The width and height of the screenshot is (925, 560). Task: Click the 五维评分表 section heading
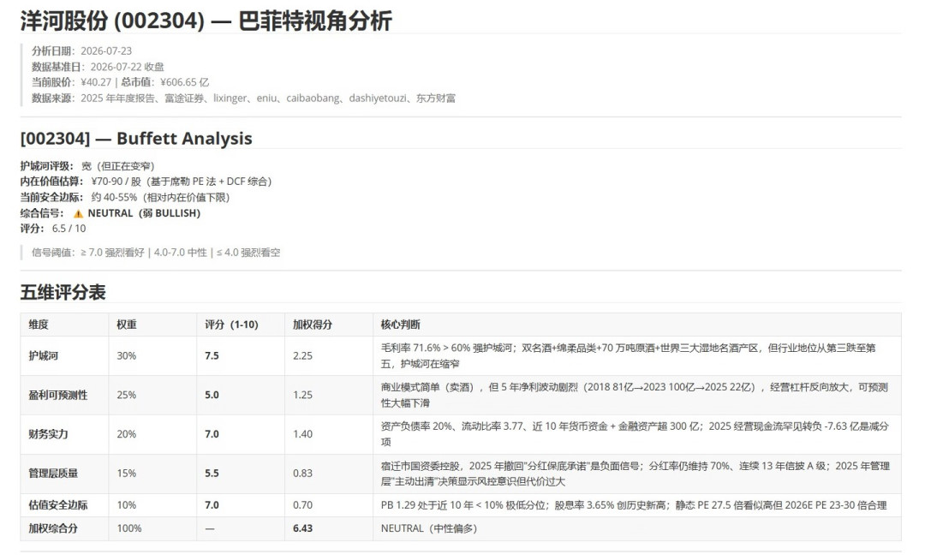(63, 292)
